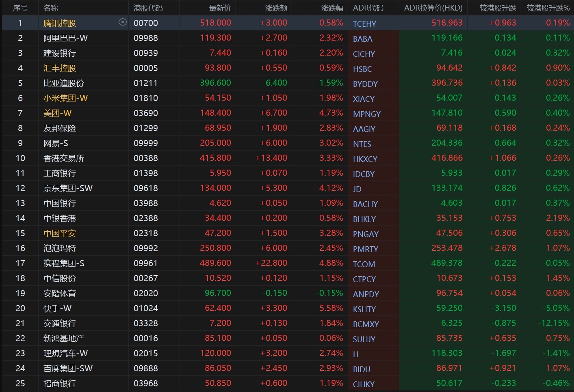Sort table by 涨跌幅 column header
This screenshot has width=574, height=392.
(x=332, y=8)
